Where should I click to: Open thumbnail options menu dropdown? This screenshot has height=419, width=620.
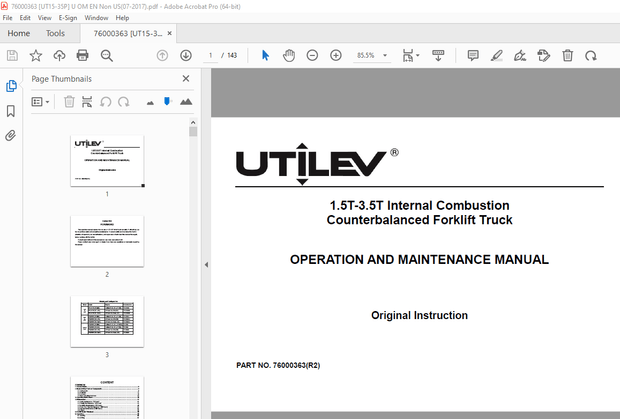40,102
